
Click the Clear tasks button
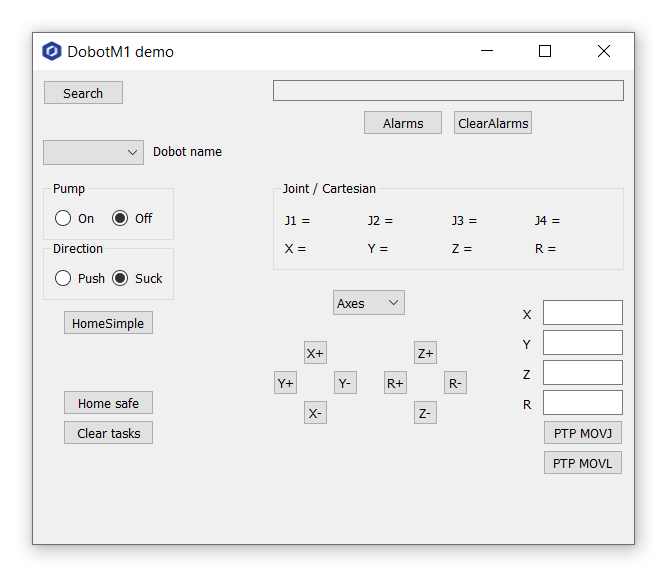108,433
